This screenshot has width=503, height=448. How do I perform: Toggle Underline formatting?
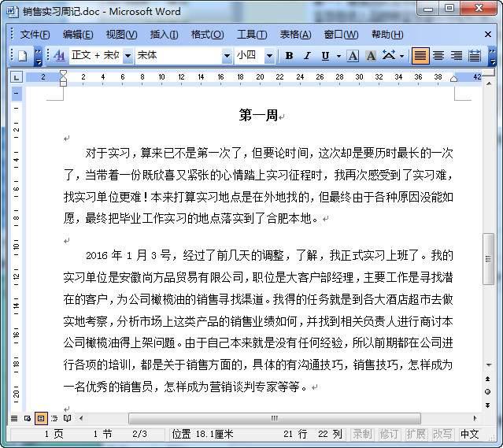pos(325,56)
